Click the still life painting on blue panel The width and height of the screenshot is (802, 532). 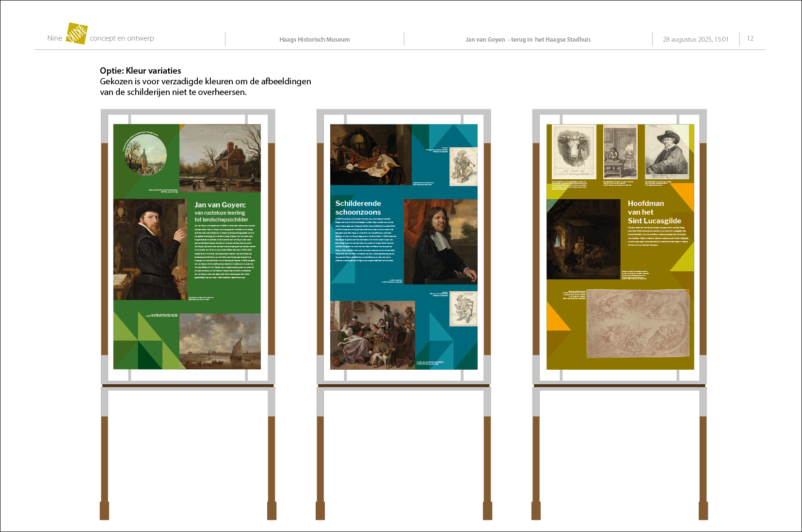370,155
